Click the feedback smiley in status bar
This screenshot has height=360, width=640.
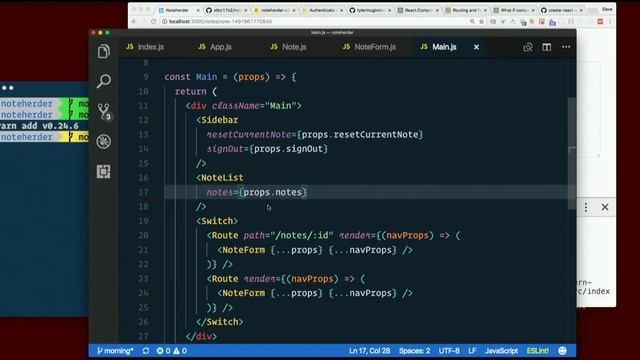pyautogui.click(x=562, y=351)
